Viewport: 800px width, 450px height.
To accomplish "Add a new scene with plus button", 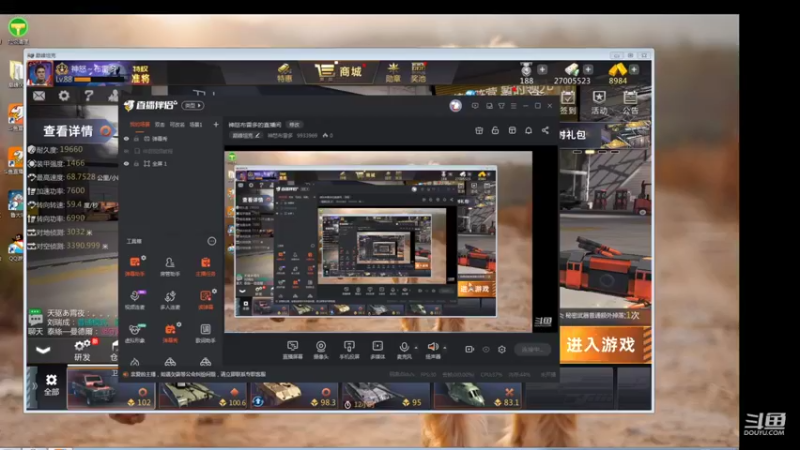I will [x=216, y=124].
